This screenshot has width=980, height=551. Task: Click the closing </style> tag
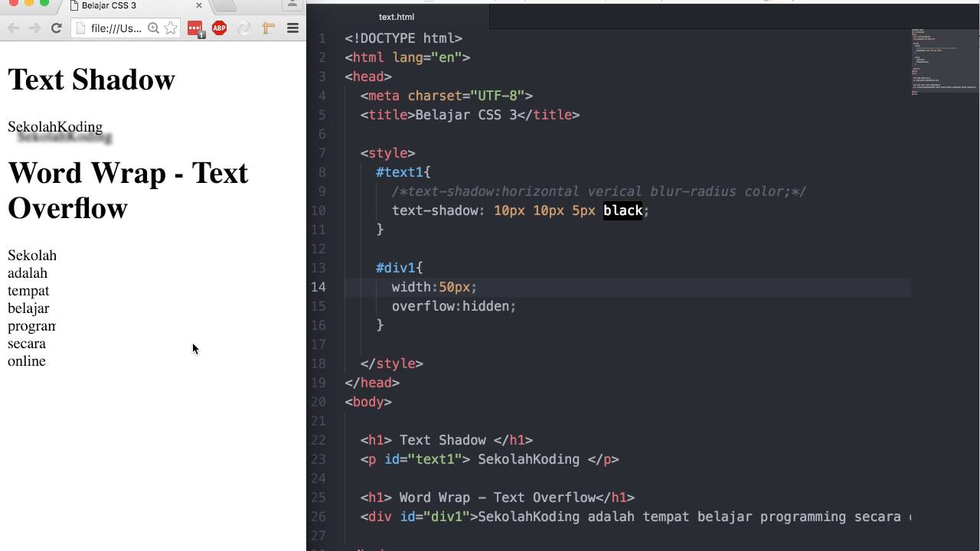point(392,364)
